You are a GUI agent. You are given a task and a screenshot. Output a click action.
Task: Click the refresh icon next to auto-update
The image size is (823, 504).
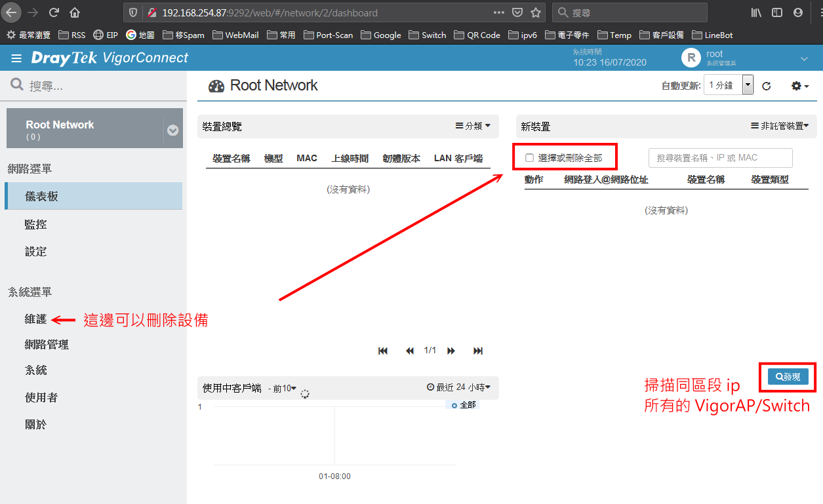pos(766,86)
